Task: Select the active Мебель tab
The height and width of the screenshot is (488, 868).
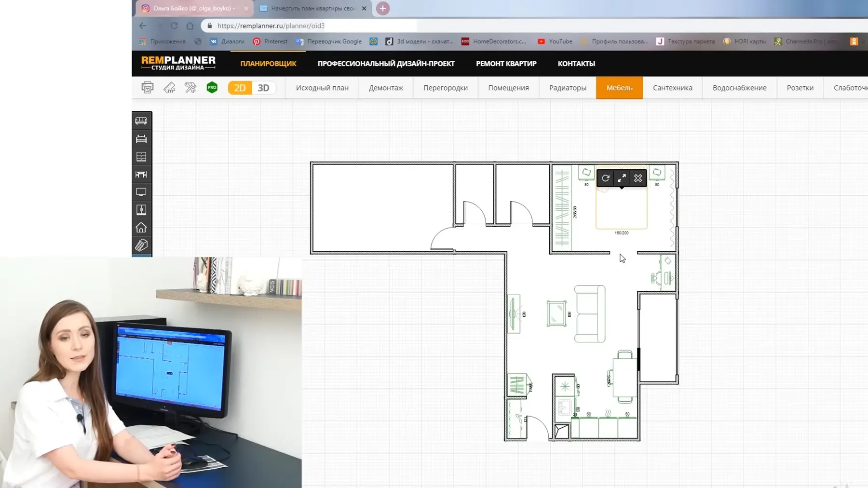Action: click(x=619, y=88)
